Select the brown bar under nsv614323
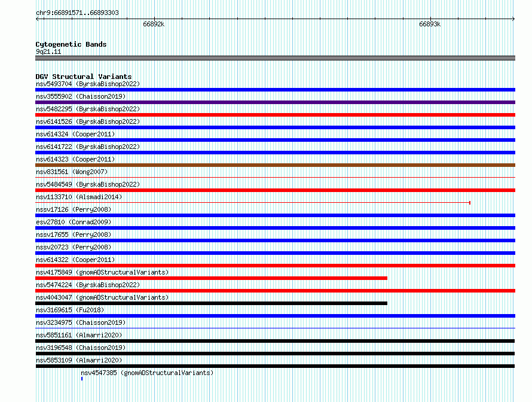This screenshot has width=532, height=402. 275,165
